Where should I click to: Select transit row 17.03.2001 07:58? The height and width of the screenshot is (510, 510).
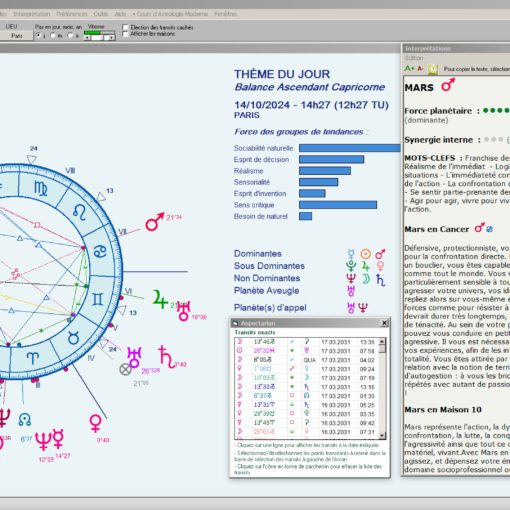307,351
